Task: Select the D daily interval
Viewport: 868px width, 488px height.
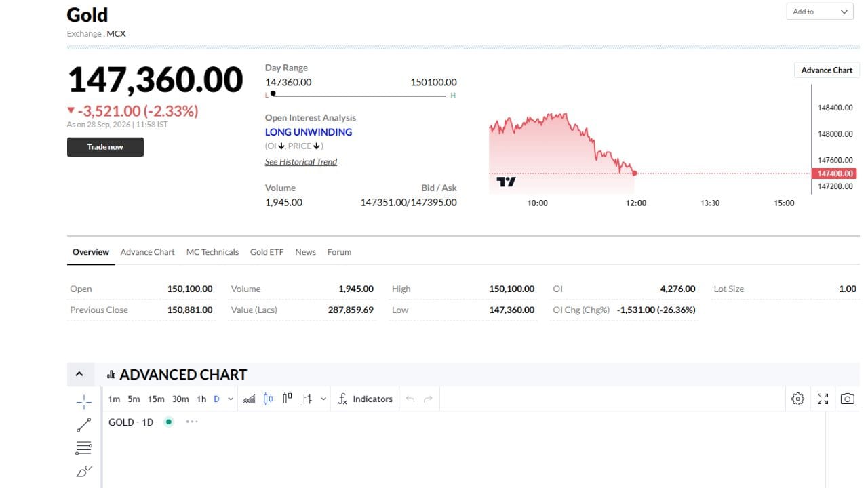Action: point(216,399)
